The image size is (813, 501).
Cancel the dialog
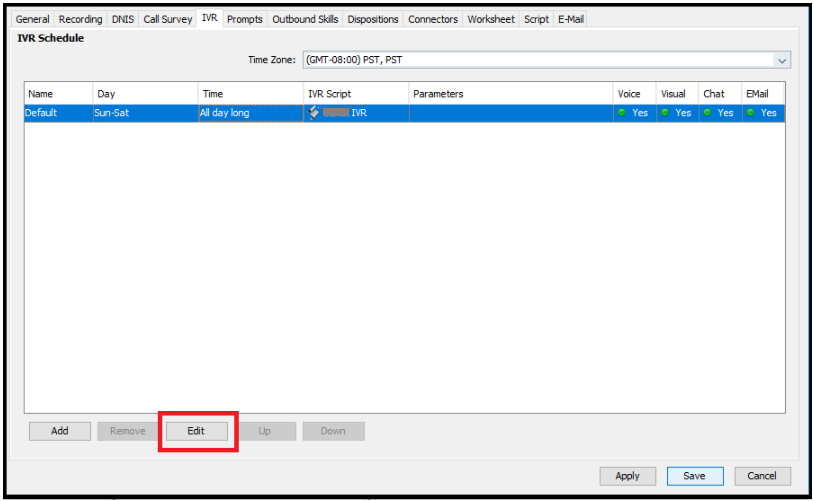tap(762, 476)
